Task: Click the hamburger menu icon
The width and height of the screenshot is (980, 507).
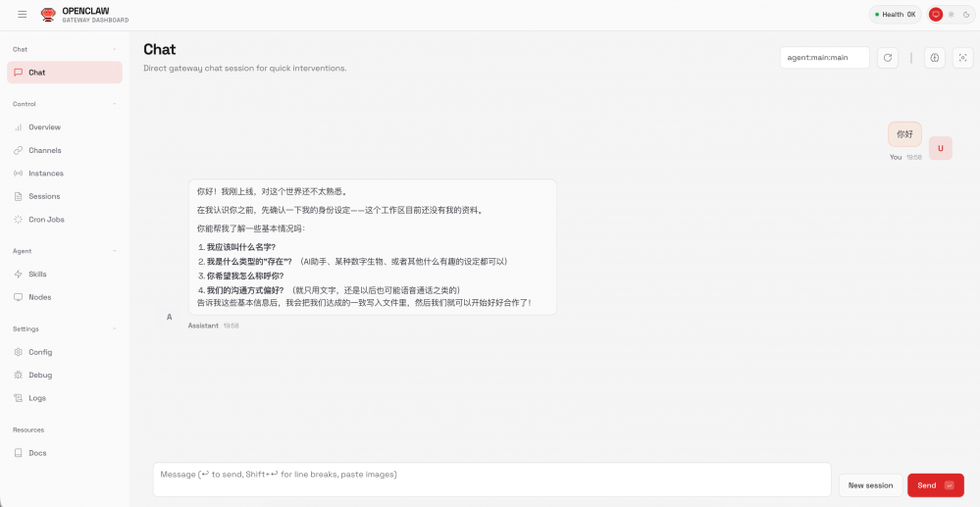Action: 23,15
